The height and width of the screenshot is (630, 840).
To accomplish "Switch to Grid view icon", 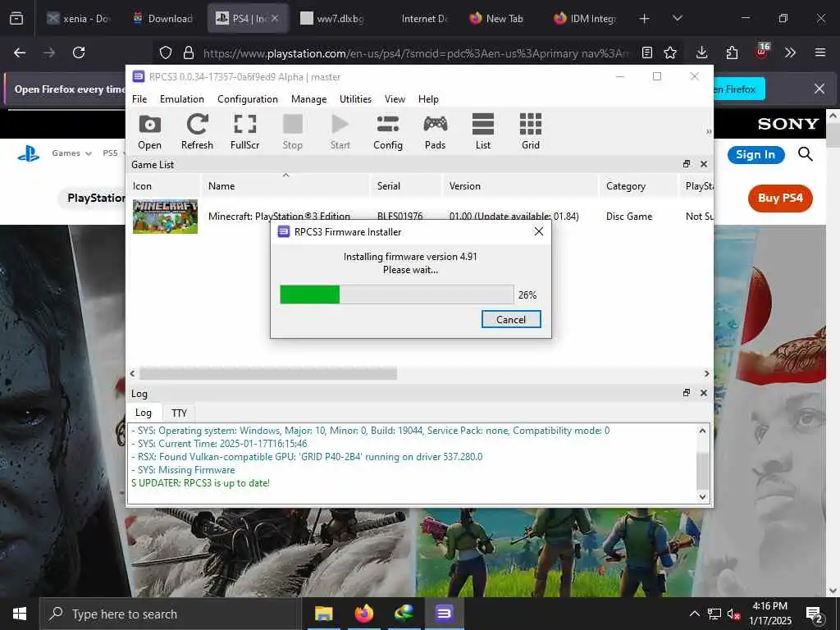I will pos(531,132).
